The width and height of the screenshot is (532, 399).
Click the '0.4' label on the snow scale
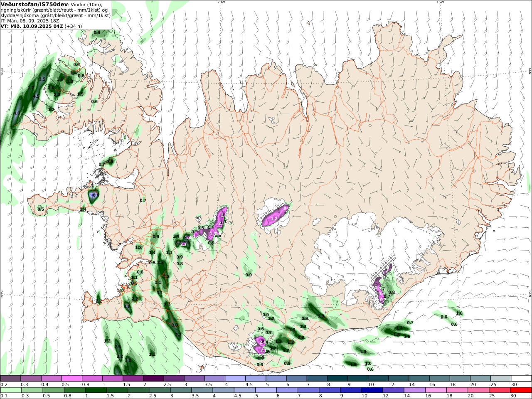coord(44,384)
